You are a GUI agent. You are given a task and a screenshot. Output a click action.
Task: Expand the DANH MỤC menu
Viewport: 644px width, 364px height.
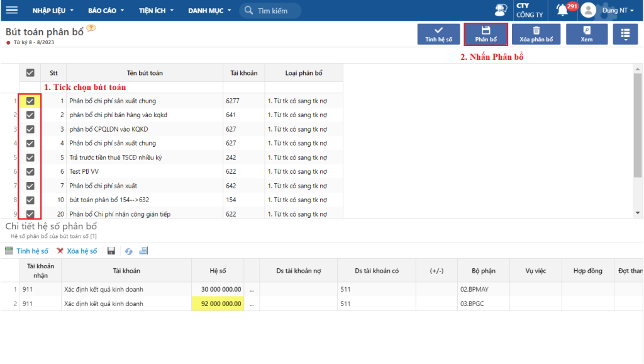[209, 11]
